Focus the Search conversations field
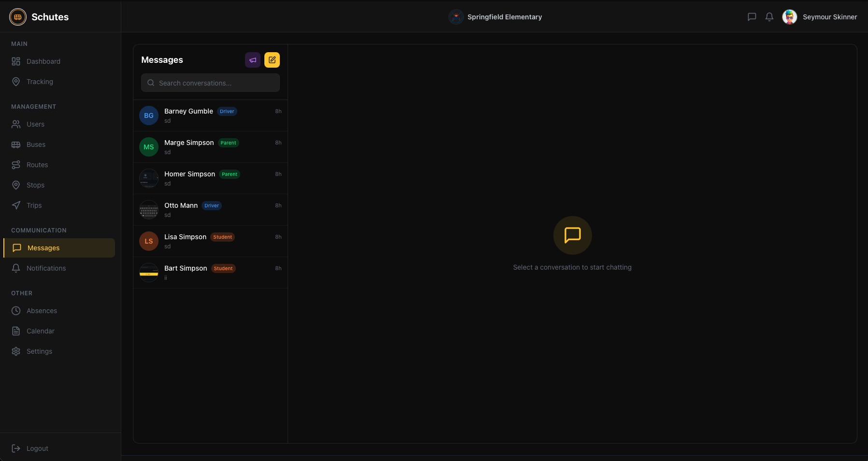Image resolution: width=868 pixels, height=461 pixels. (211, 83)
